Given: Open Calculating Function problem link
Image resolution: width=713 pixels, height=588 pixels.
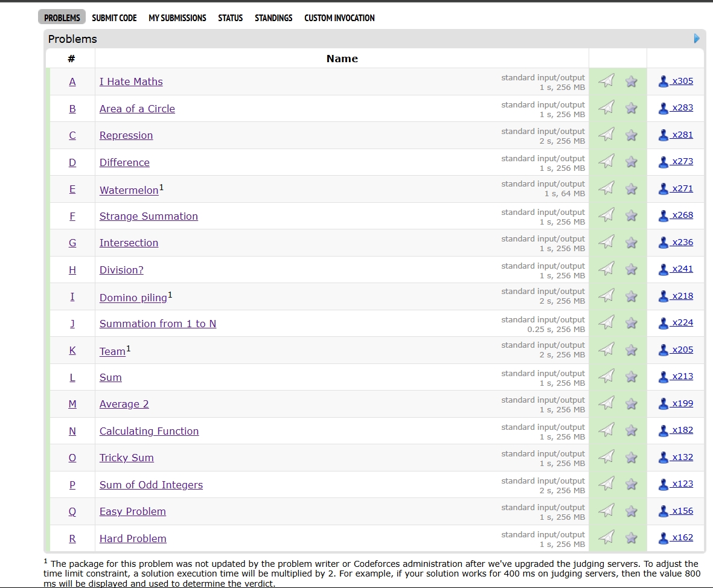Looking at the screenshot, I should tap(149, 431).
